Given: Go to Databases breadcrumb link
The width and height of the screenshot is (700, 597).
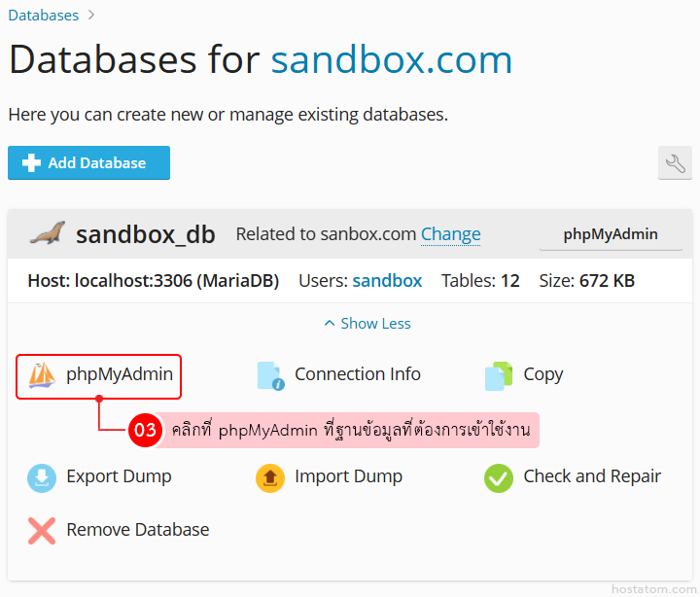Looking at the screenshot, I should [44, 15].
